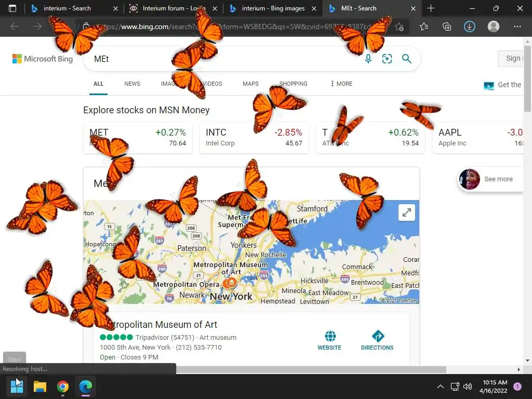Screen dimensions: 532x399
Task: Open visual search camera icon
Action: (387, 59)
